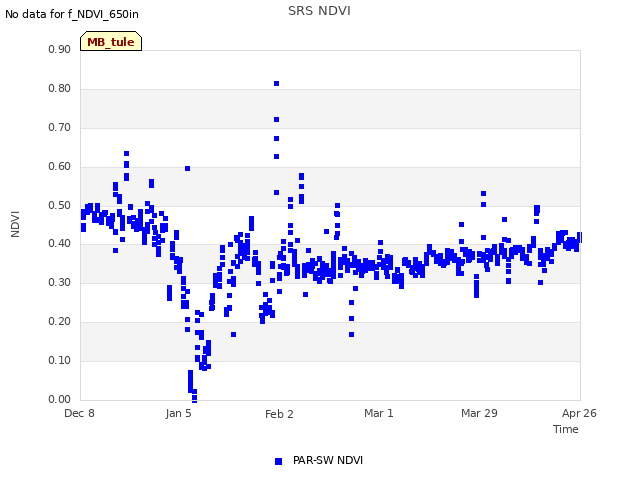Select the PAR-SW NDVI legend text

(x=328, y=460)
